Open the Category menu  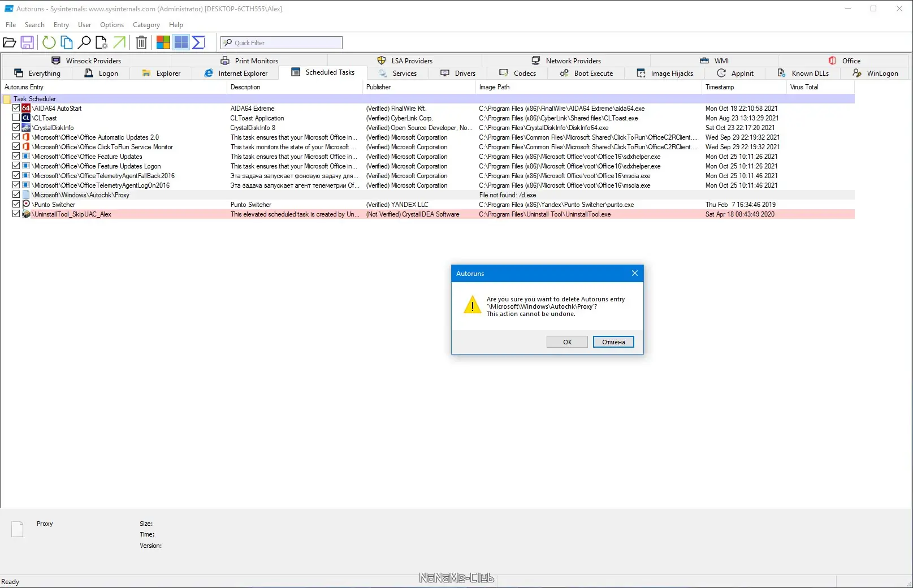[x=146, y=25]
